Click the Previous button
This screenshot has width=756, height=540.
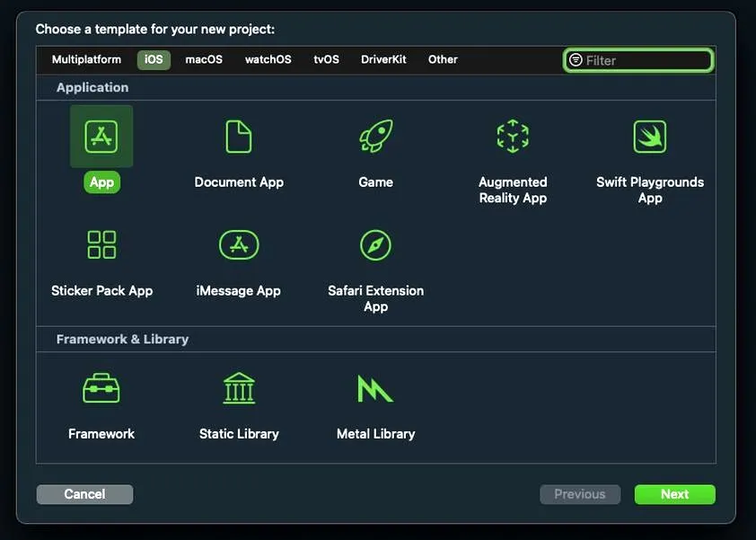580,494
